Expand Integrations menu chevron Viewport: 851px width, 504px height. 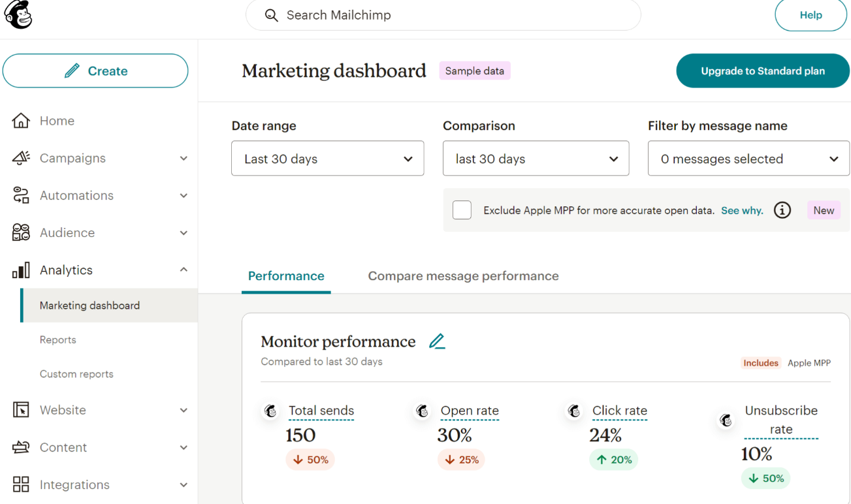point(184,484)
